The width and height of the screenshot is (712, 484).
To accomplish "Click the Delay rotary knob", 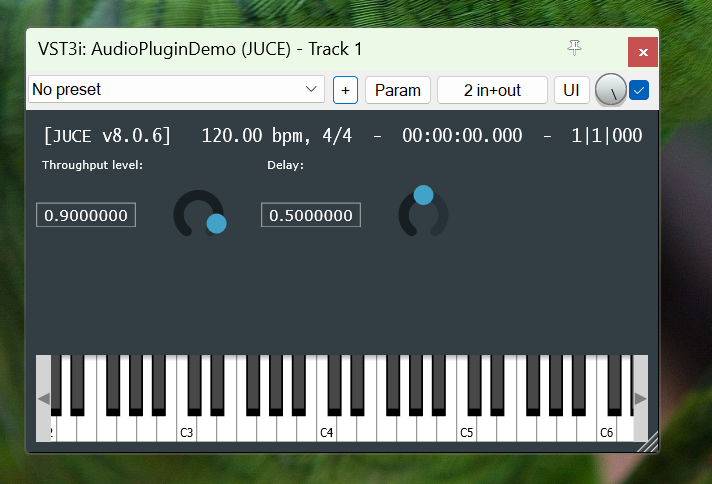I will (424, 212).
